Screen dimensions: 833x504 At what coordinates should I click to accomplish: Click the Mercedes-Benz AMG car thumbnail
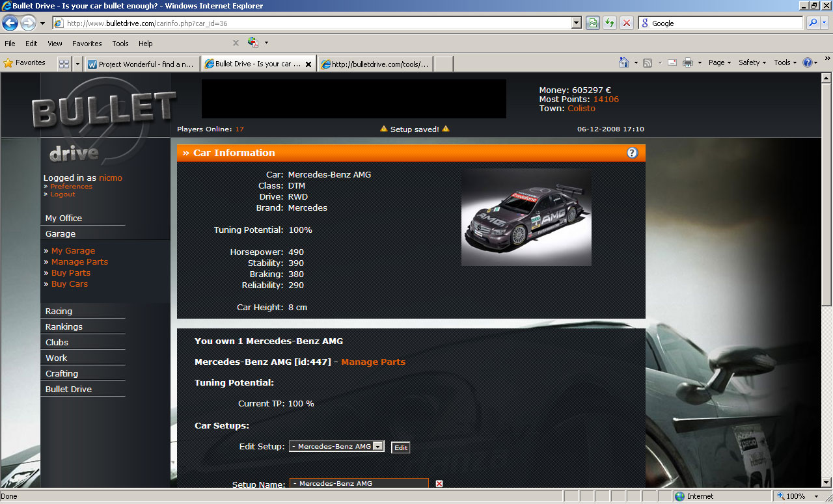pos(526,217)
